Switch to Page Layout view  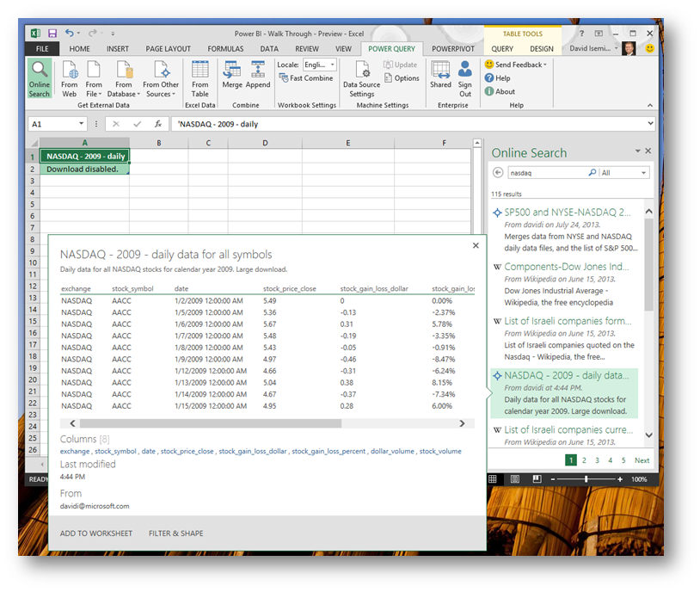(515, 479)
